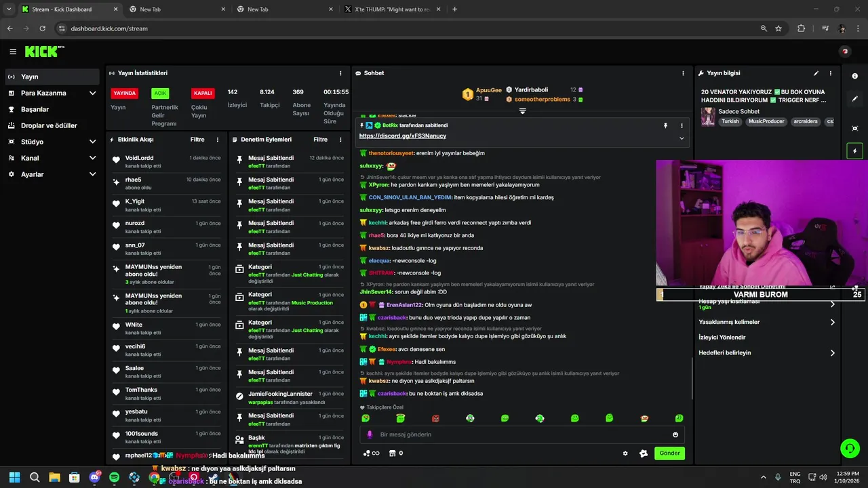Open File Explorer from taskbar
Image resolution: width=868 pixels, height=488 pixels.
[54, 477]
